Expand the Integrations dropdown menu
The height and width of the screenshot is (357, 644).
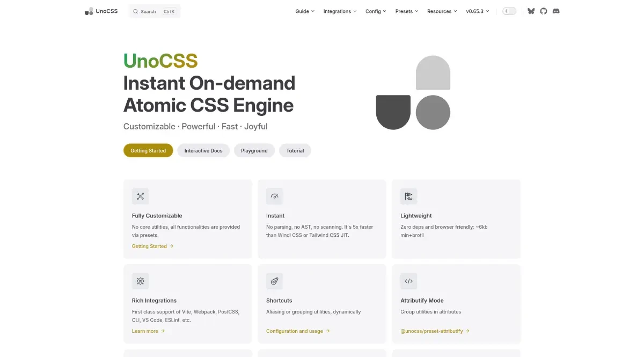point(340,11)
